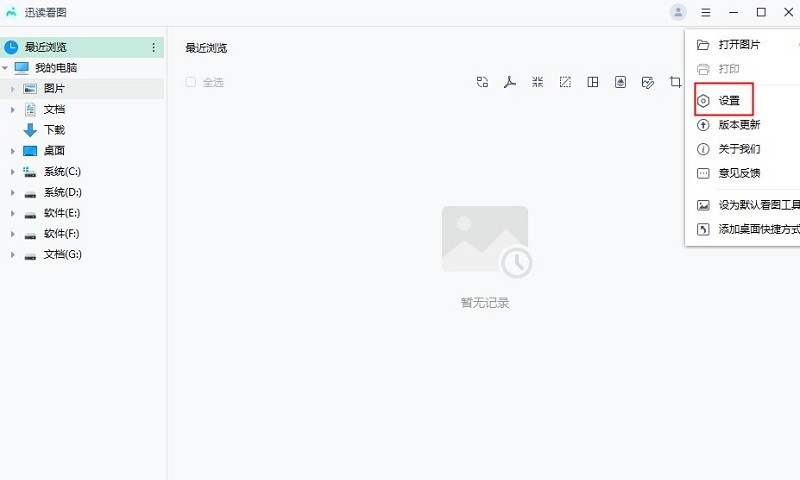Select 设为默认看图工具 menu entry
Image resolution: width=800 pixels, height=480 pixels.
(x=742, y=205)
